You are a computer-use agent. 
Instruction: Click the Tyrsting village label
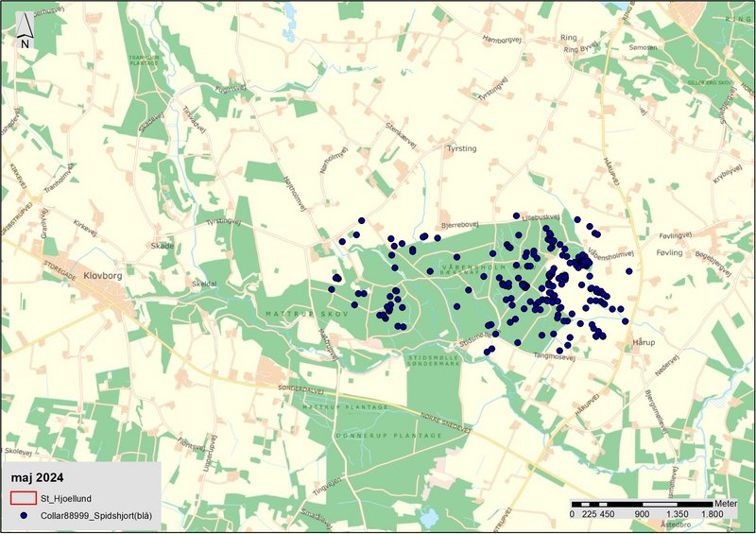coord(461,148)
